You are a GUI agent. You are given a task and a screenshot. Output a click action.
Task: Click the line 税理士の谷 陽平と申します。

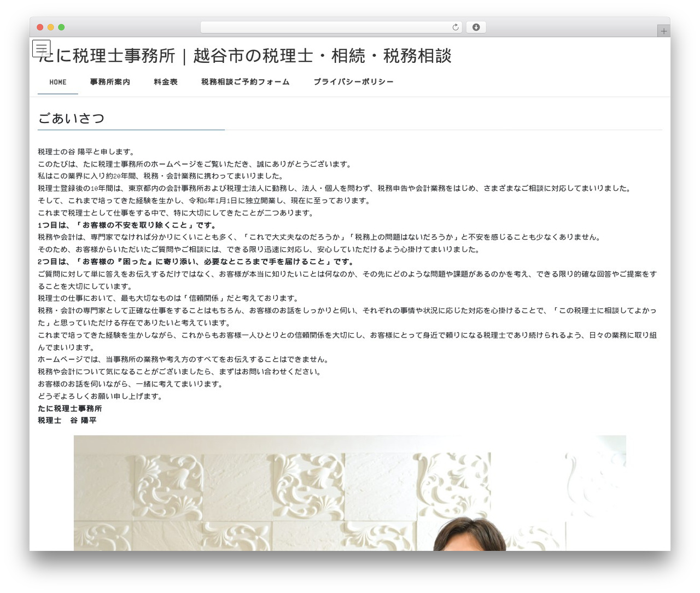(86, 152)
